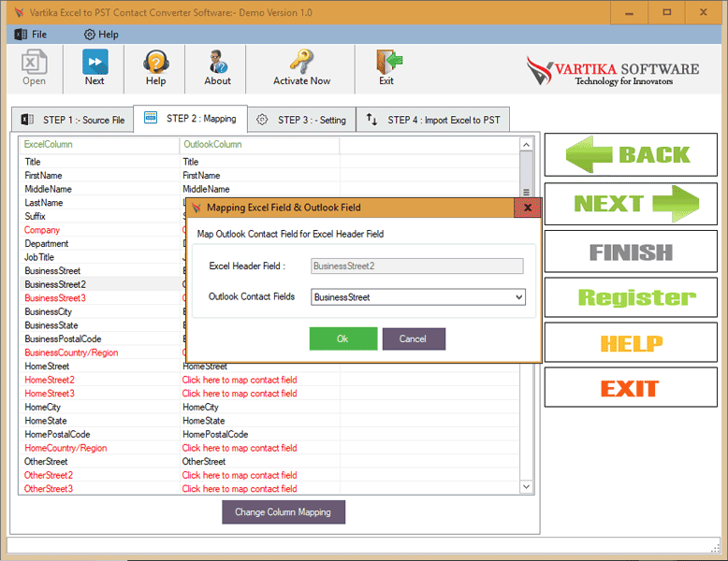728x561 pixels.
Task: Switch to STEP 1 Source File tab
Action: pos(72,120)
